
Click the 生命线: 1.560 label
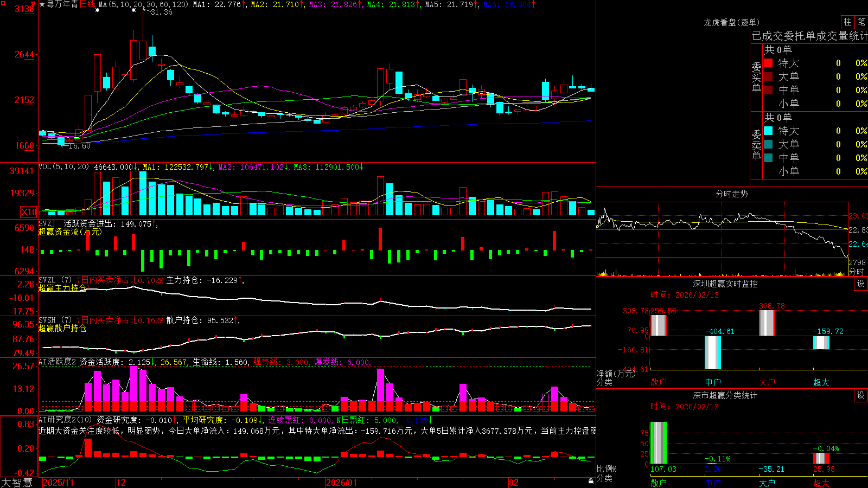pyautogui.click(x=220, y=362)
